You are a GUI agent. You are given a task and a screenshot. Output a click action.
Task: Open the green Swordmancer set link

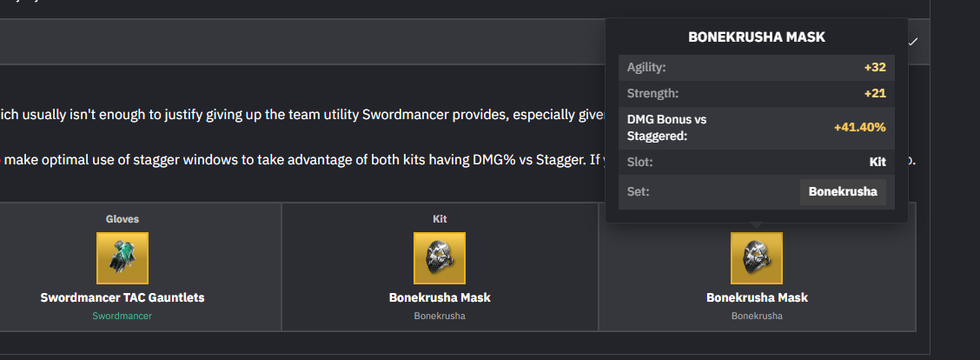click(122, 316)
